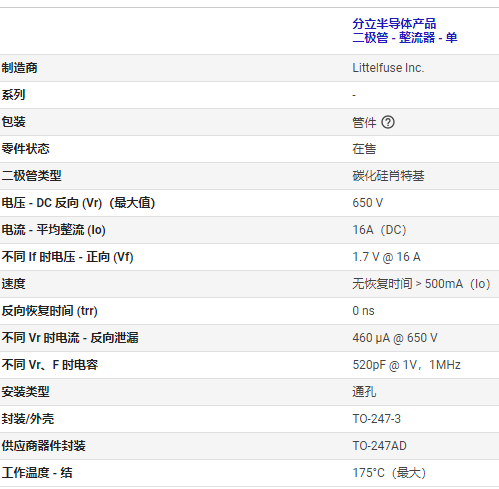Open the 分立半导体产品 category link
The image size is (499, 489).
tap(394, 24)
